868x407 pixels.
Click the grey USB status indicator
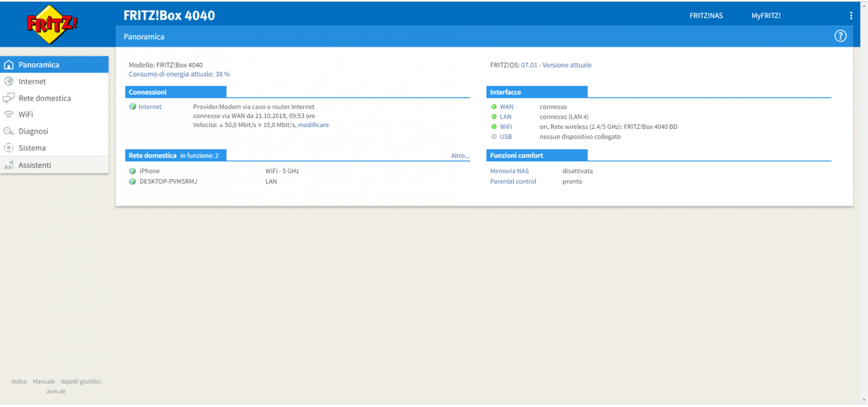point(494,137)
